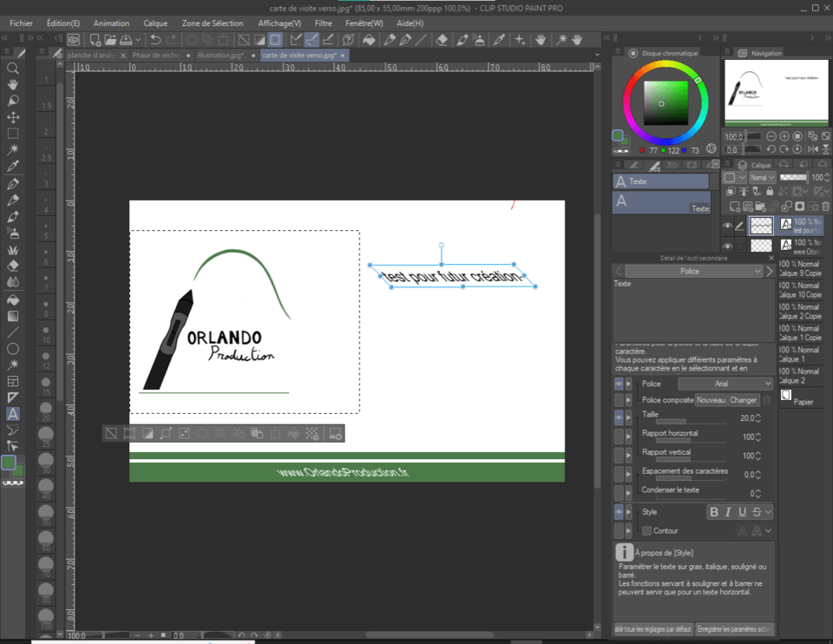The width and height of the screenshot is (833, 644).
Task: Choose the Fill bucket tool in left toolbar
Action: pos(13,299)
